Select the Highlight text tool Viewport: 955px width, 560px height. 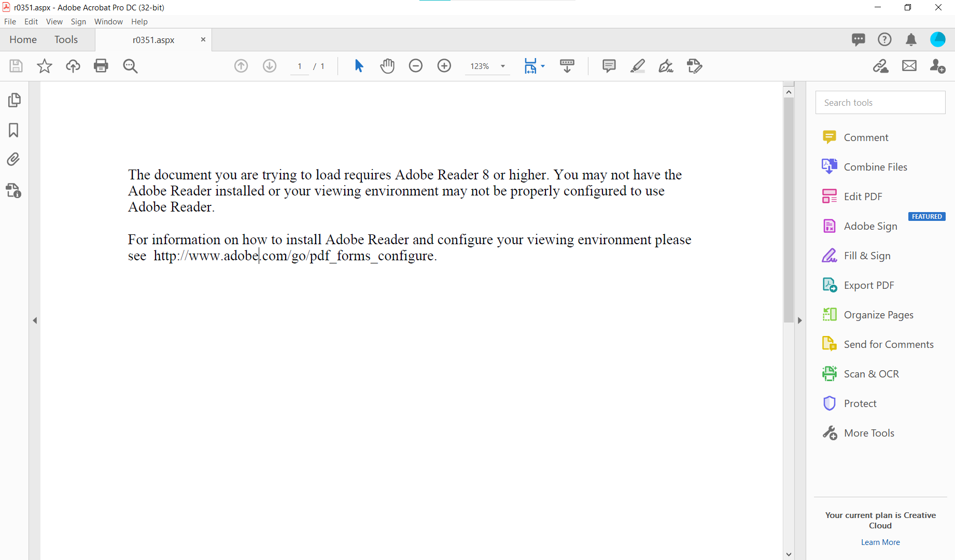(638, 66)
